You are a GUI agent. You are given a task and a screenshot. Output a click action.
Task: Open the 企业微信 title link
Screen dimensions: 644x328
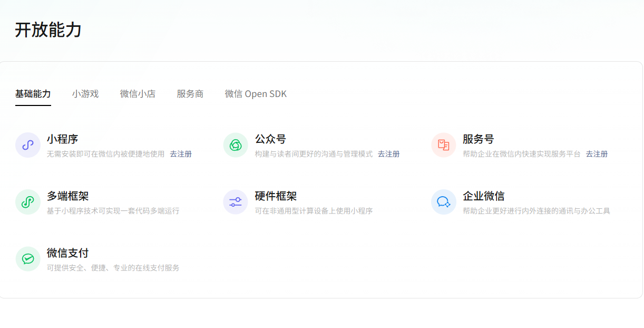coord(483,196)
